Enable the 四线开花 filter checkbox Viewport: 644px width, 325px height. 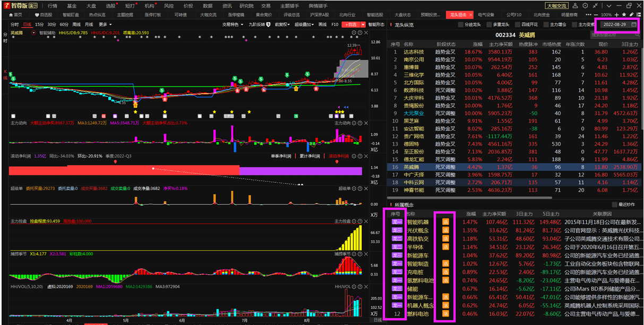pos(518,24)
